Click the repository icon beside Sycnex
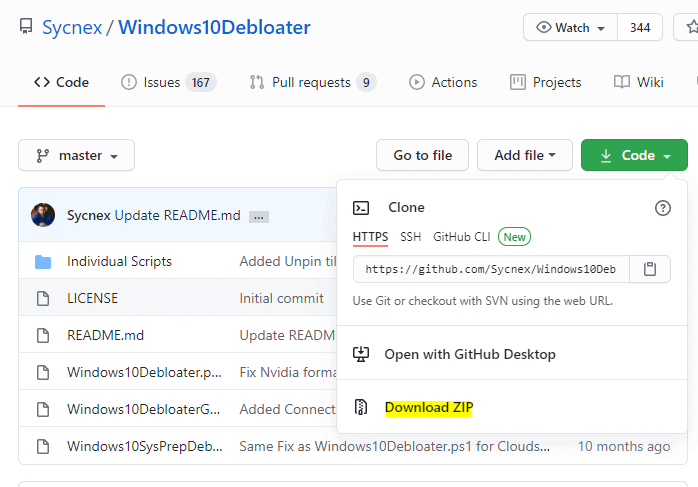Viewport: 698px width, 487px height. coord(25,27)
